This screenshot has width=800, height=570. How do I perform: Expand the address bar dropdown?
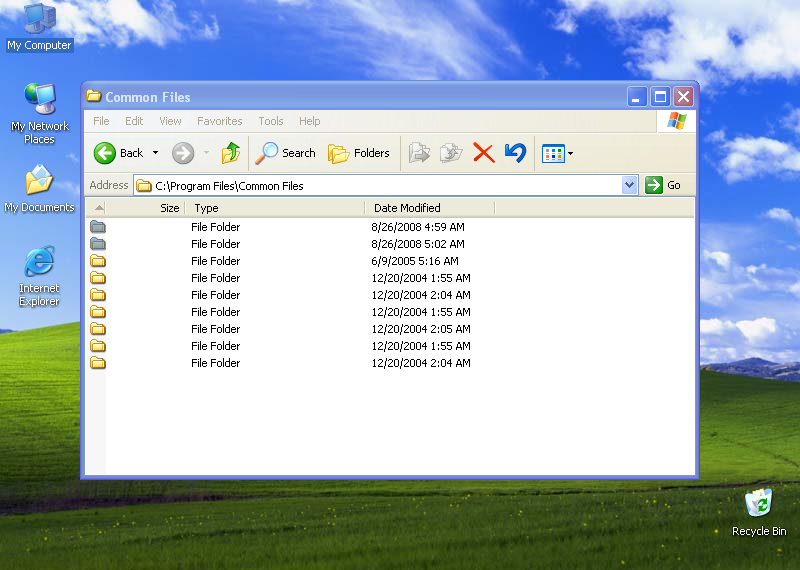(x=630, y=185)
